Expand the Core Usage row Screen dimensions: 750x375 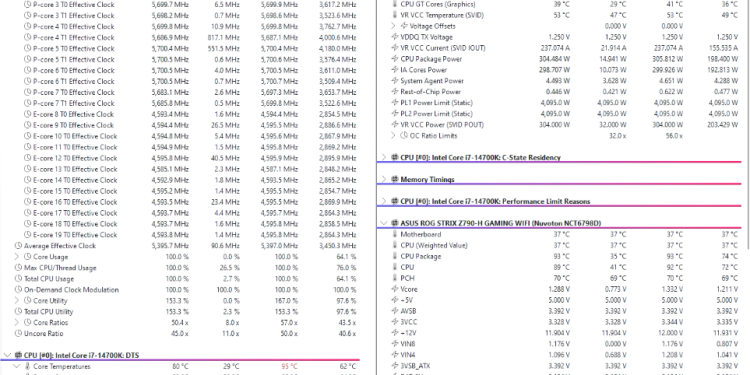click(x=17, y=257)
